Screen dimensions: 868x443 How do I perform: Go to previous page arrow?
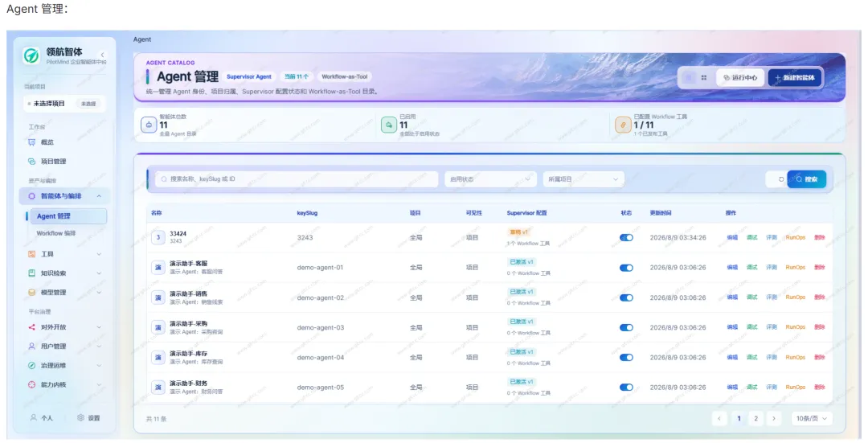(719, 419)
